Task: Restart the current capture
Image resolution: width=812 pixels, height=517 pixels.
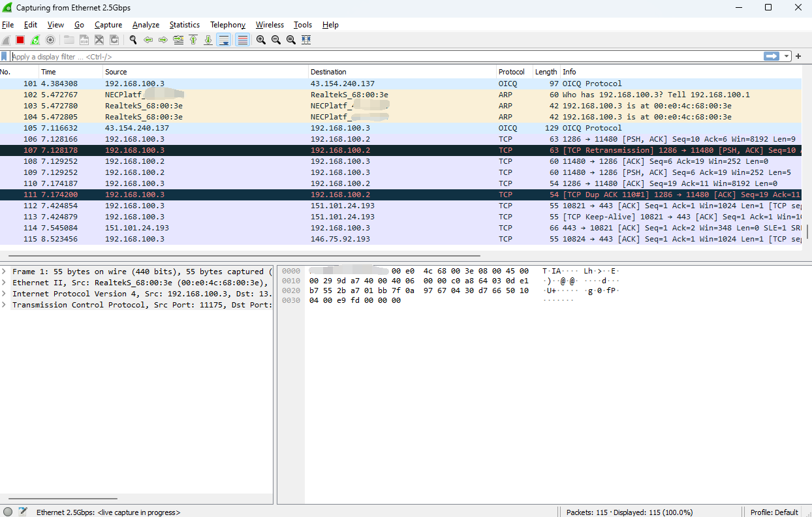Action: click(35, 40)
